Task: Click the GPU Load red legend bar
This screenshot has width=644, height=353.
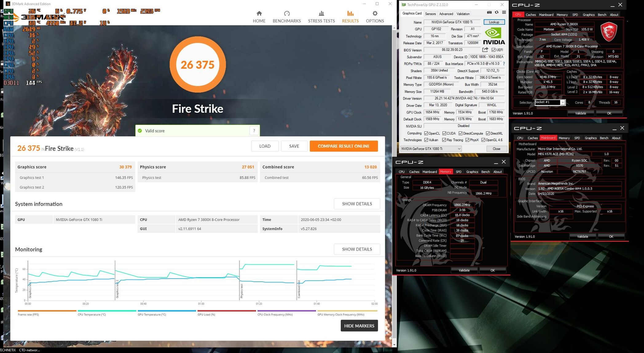Action: pyautogui.click(x=227, y=311)
